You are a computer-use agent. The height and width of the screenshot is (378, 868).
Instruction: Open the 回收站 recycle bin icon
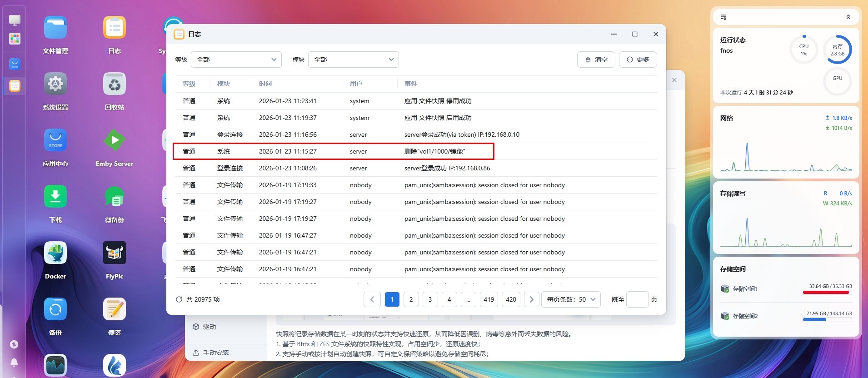click(x=115, y=84)
